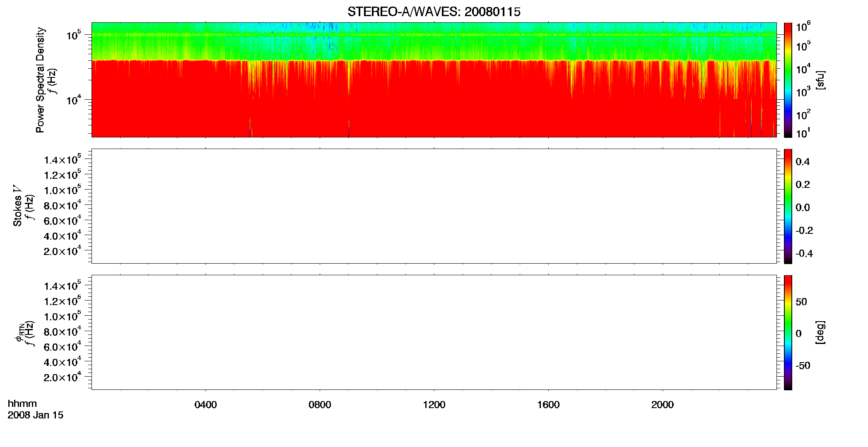Click the 10^5 frequency tick on top panel
Screen dimensions: 868x447
click(x=74, y=35)
